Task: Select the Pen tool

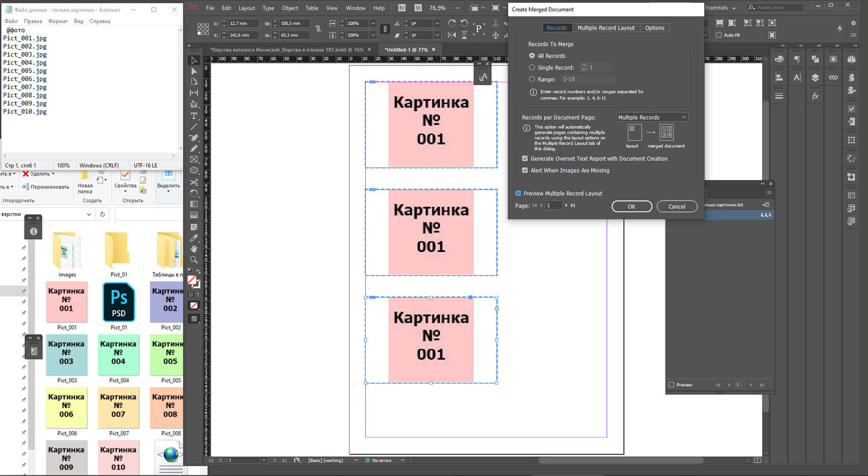Action: pos(194,138)
